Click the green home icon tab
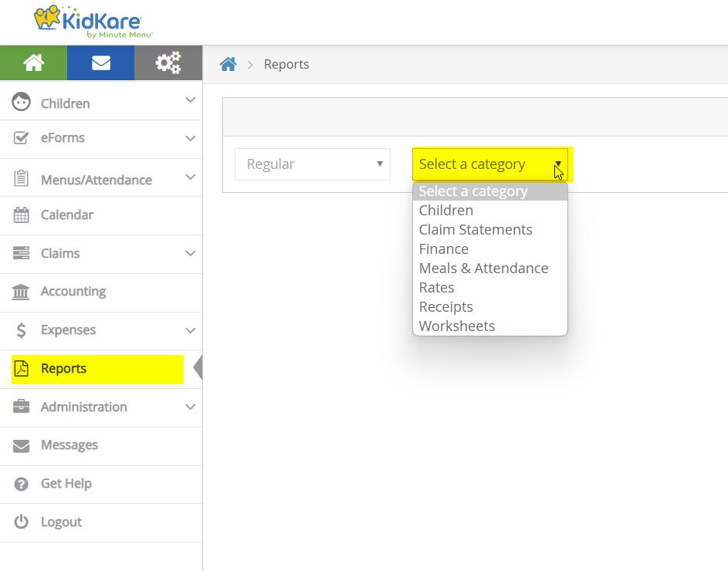Image resolution: width=728 pixels, height=571 pixels. pos(33,63)
